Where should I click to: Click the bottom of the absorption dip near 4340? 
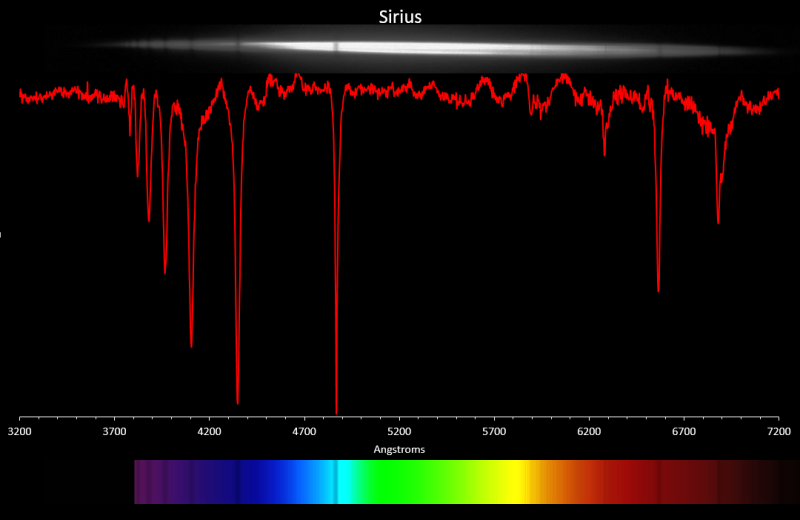point(237,402)
